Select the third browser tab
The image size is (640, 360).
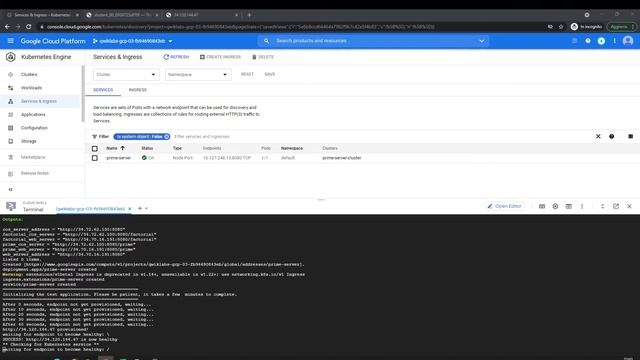point(202,15)
